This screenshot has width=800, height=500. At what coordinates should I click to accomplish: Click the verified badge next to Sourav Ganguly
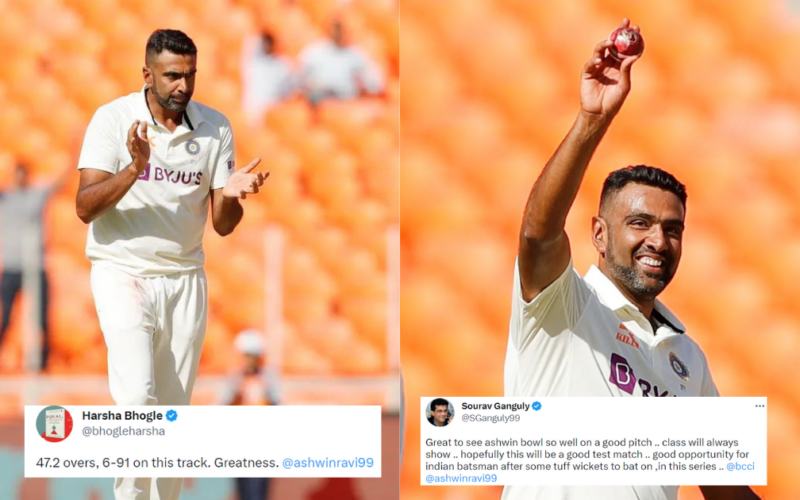coord(537,406)
